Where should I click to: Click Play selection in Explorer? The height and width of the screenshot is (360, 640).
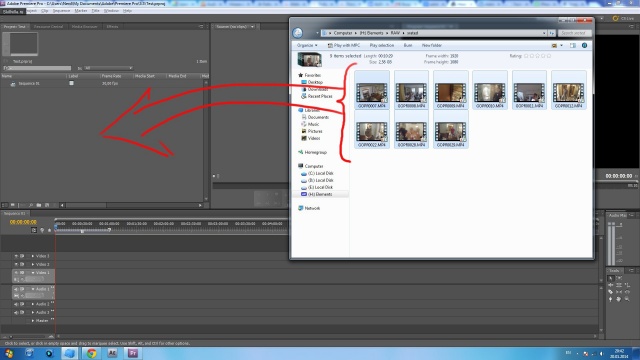click(382, 45)
